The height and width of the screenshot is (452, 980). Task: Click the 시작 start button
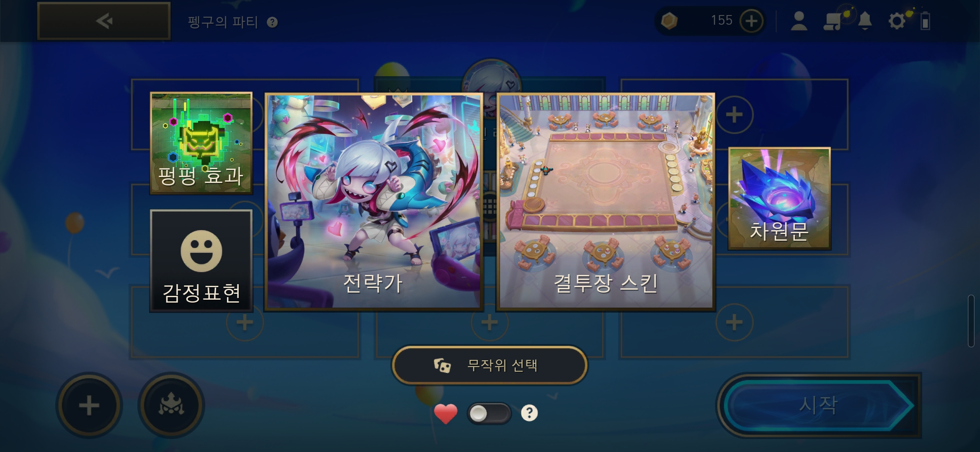(819, 405)
